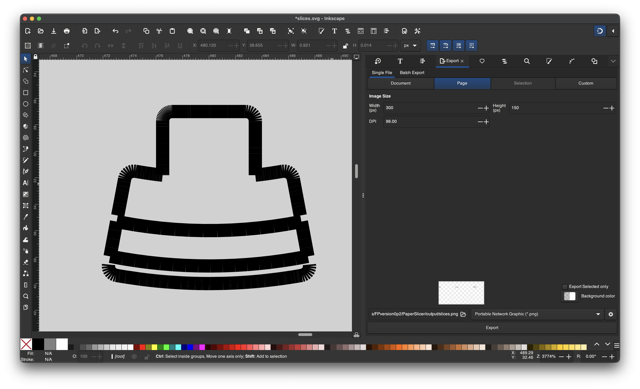Open Fill and Stroke from top toolbar

tap(321, 31)
